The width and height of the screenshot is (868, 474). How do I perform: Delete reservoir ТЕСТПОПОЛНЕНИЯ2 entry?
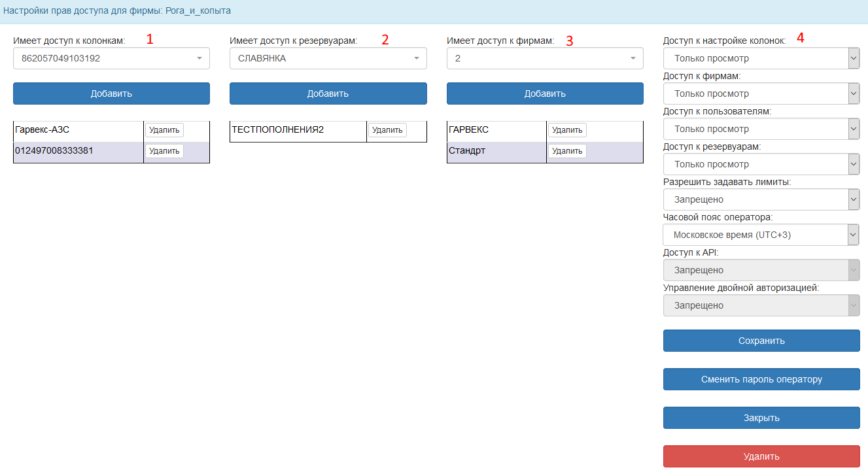[387, 130]
